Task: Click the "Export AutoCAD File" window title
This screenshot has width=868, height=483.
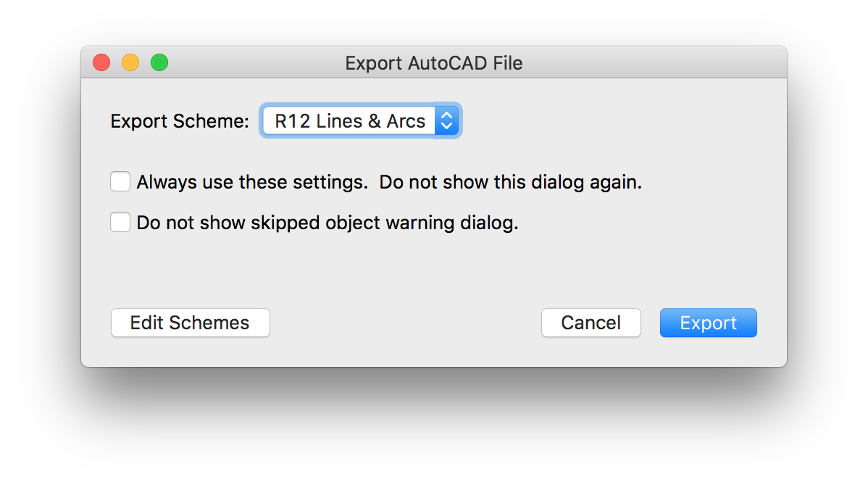Action: tap(433, 63)
